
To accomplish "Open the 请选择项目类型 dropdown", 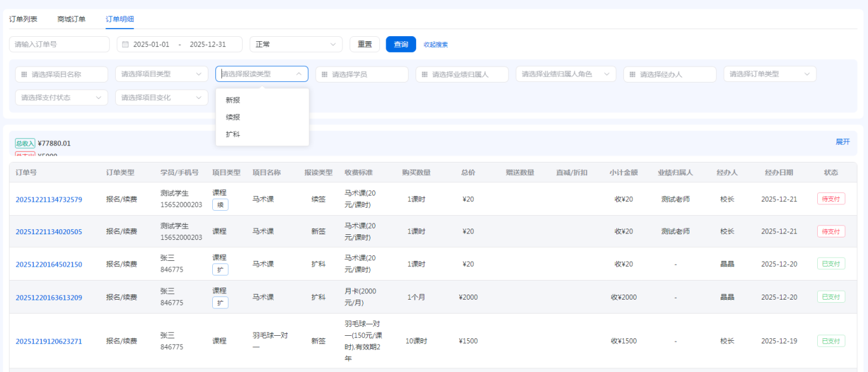I will click(x=161, y=74).
